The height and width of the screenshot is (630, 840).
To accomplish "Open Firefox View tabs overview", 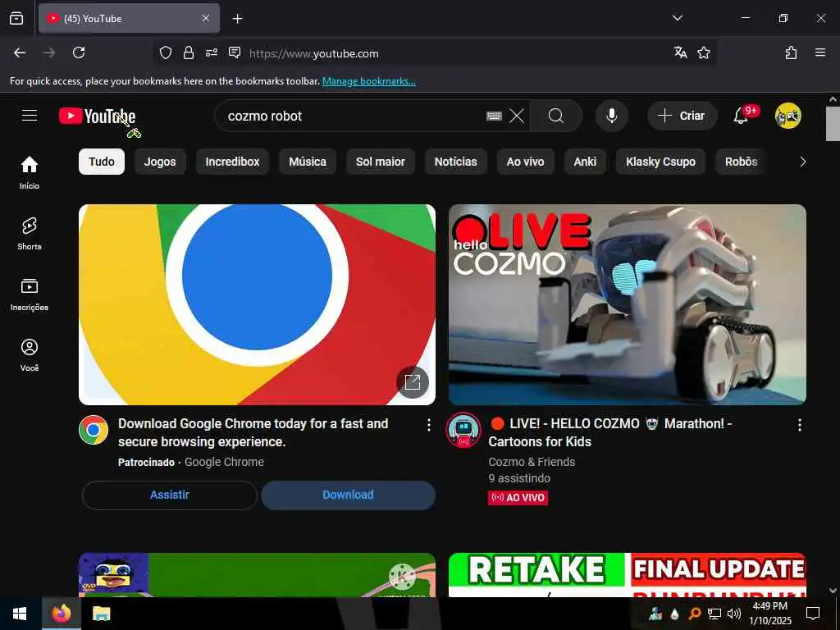I will pos(16,19).
